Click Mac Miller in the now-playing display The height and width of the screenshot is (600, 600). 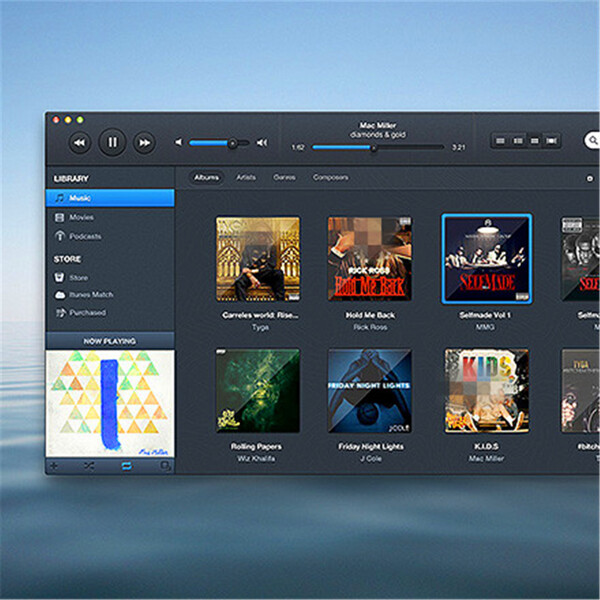tap(378, 125)
